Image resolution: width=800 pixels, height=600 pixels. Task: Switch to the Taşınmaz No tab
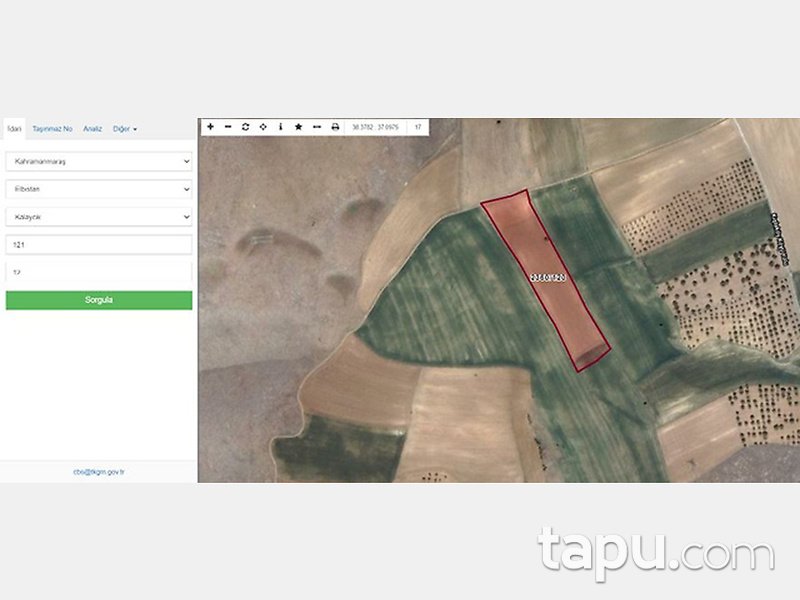click(x=53, y=129)
